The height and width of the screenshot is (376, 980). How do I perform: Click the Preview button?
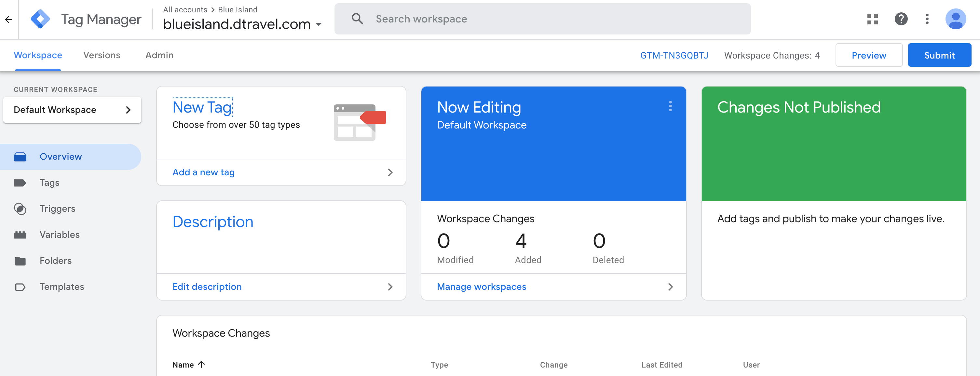(x=868, y=55)
